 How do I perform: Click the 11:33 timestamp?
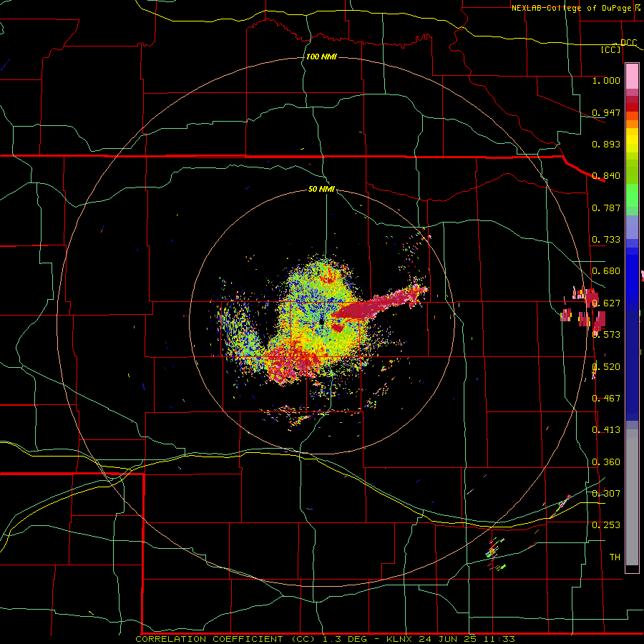(500, 639)
